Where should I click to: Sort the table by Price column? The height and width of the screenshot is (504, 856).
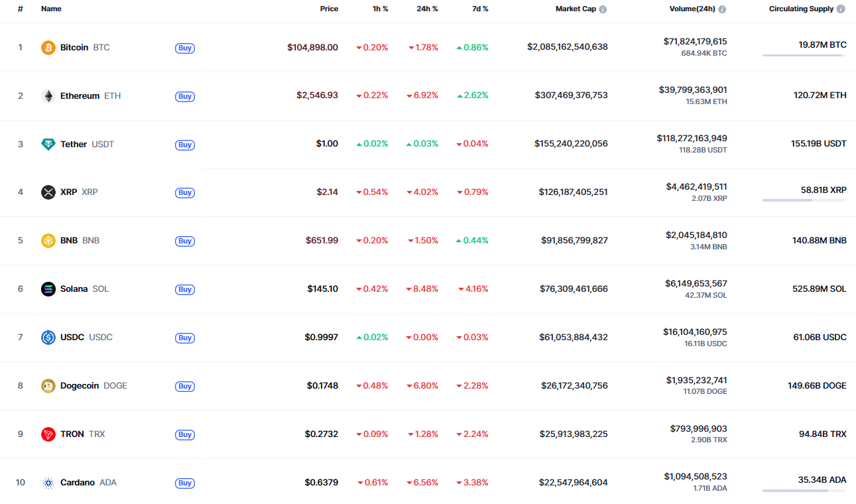pos(329,9)
